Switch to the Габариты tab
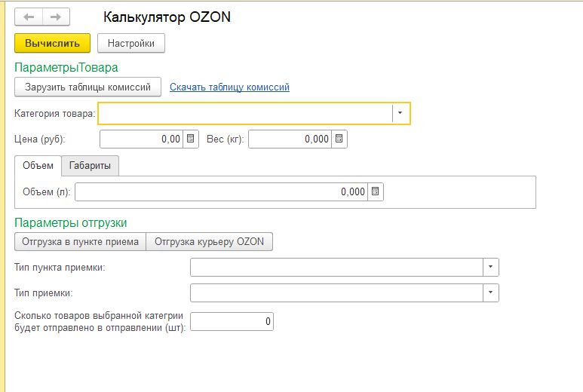This screenshot has width=583, height=392. coord(90,166)
